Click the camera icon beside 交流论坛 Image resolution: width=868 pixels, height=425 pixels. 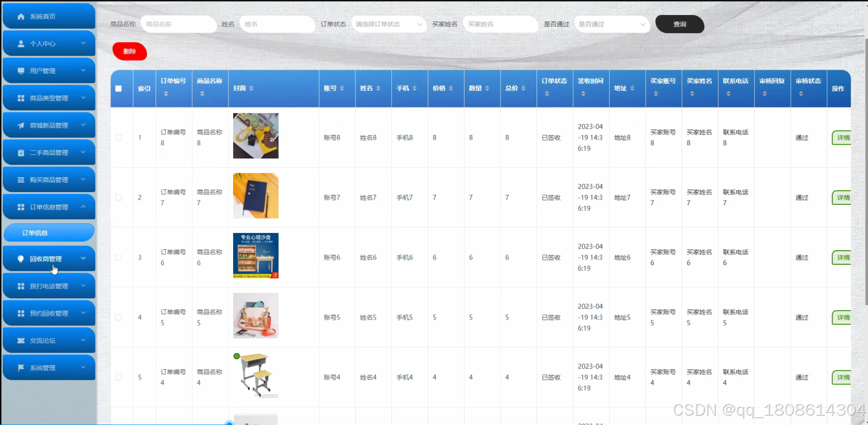tap(21, 341)
